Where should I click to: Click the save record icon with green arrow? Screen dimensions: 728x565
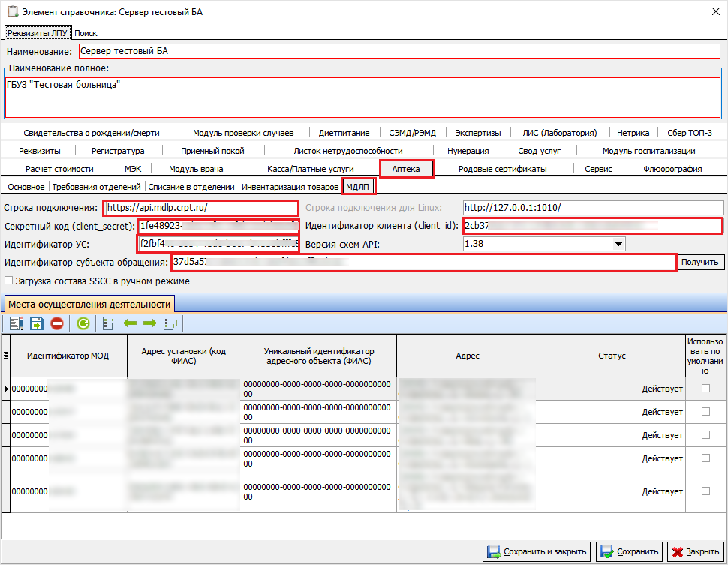pyautogui.click(x=37, y=323)
